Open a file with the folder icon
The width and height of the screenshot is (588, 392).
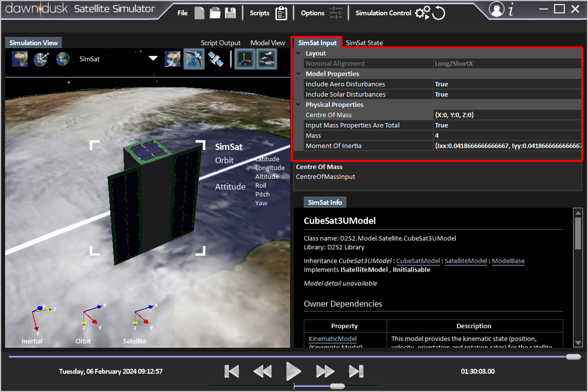pyautogui.click(x=215, y=13)
